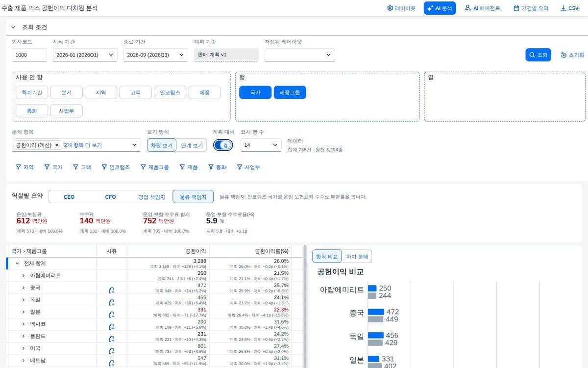The width and height of the screenshot is (588, 368).
Task: Open the 사유 reason icon for 일본
Action: (112, 315)
